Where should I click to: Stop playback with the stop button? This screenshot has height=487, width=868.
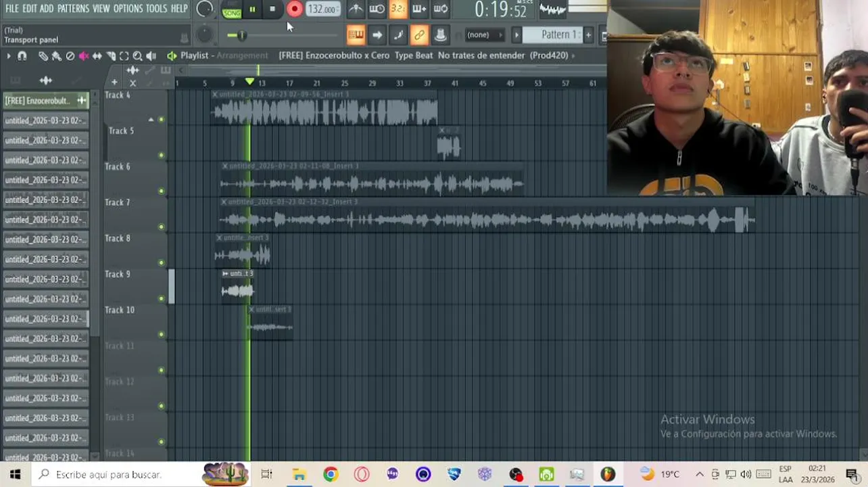272,9
